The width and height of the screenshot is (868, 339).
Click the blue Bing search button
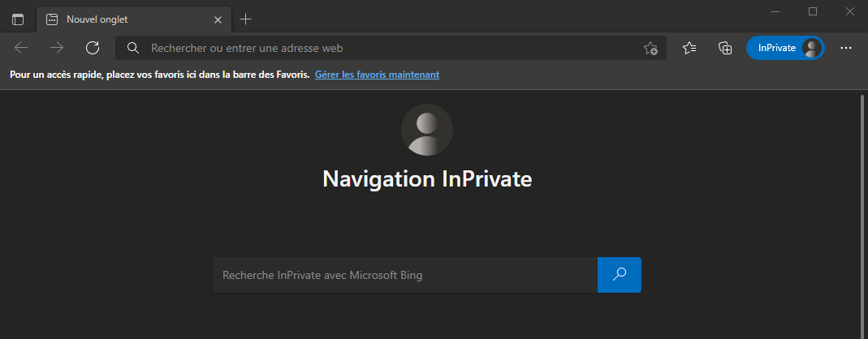(620, 275)
